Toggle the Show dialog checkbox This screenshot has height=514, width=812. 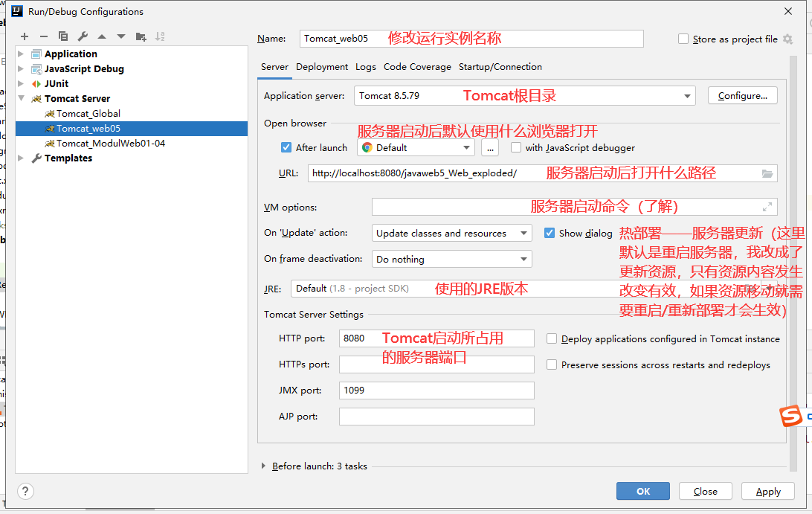(550, 233)
